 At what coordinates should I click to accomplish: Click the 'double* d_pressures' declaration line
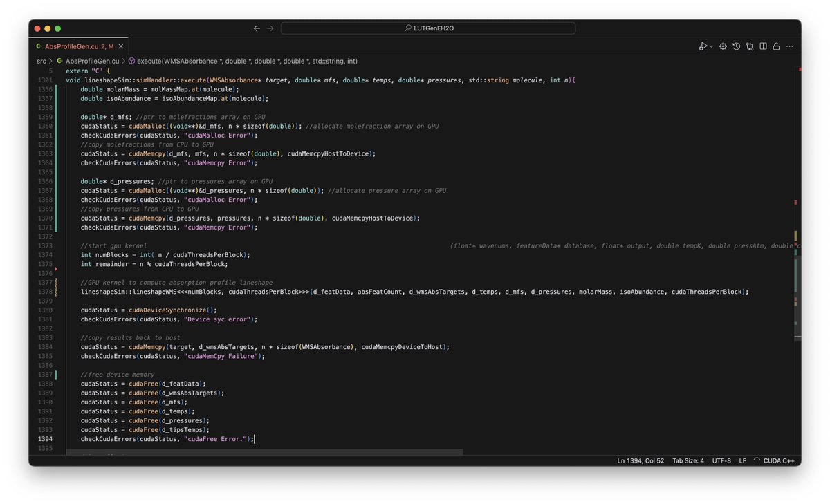[x=176, y=181]
